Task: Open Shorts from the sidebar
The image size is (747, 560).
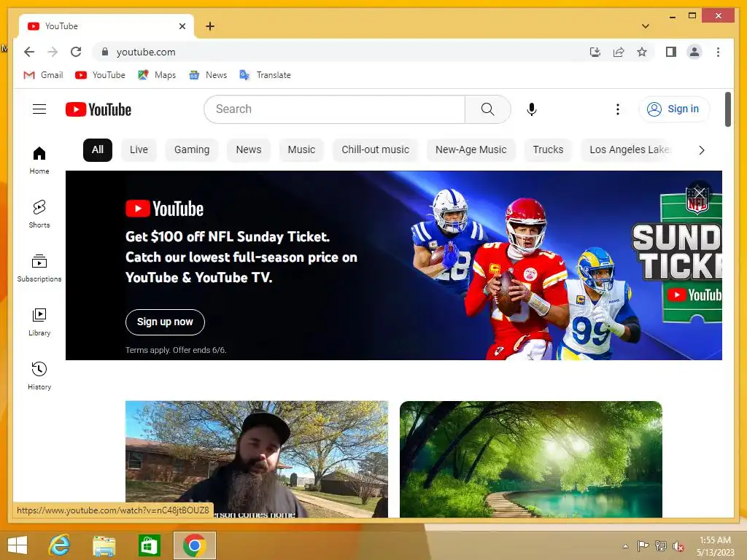Action: click(x=39, y=214)
